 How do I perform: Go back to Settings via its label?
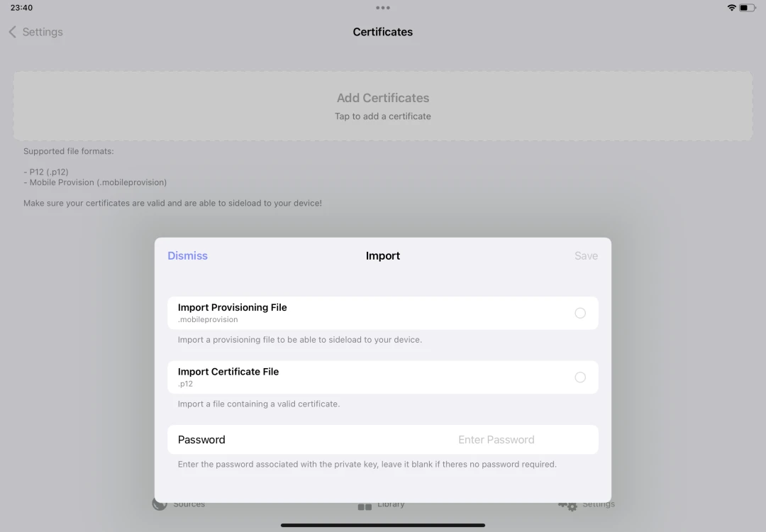click(x=43, y=32)
